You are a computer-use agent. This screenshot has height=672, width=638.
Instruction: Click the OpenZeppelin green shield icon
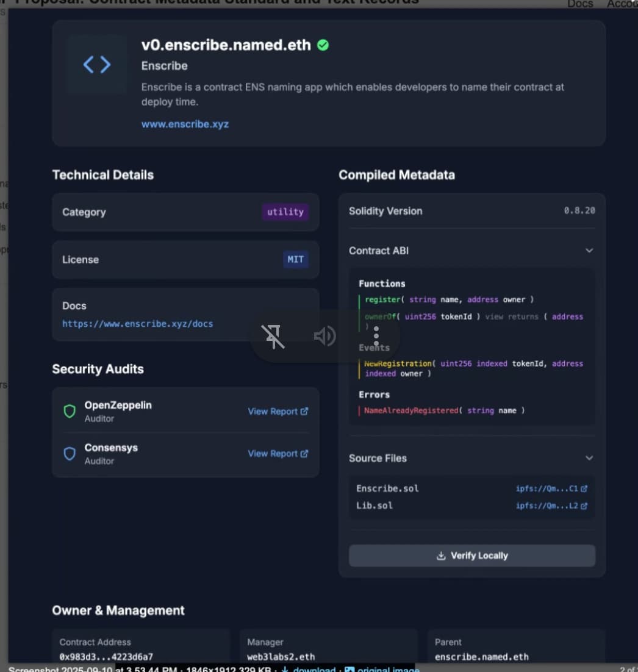70,412
